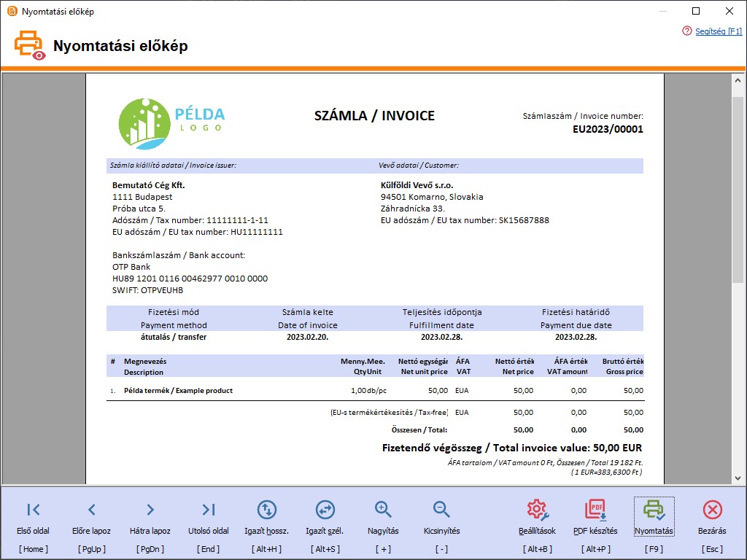This screenshot has height=560, width=747.
Task: Minimize the Nyomtatási előkép window
Action: point(663,11)
